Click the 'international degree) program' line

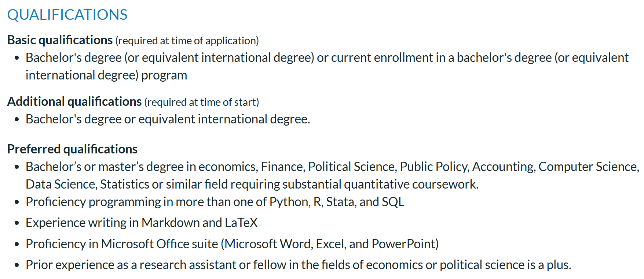coord(106,75)
